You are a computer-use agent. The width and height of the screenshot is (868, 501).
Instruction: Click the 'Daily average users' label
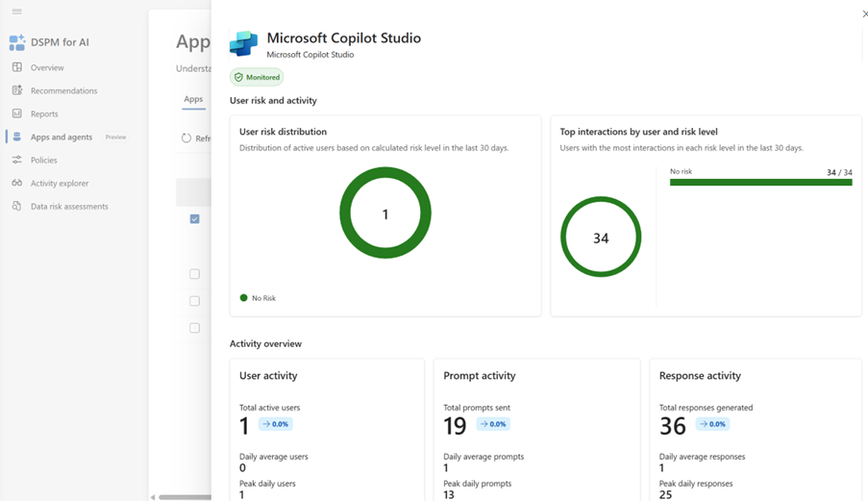pos(273,457)
